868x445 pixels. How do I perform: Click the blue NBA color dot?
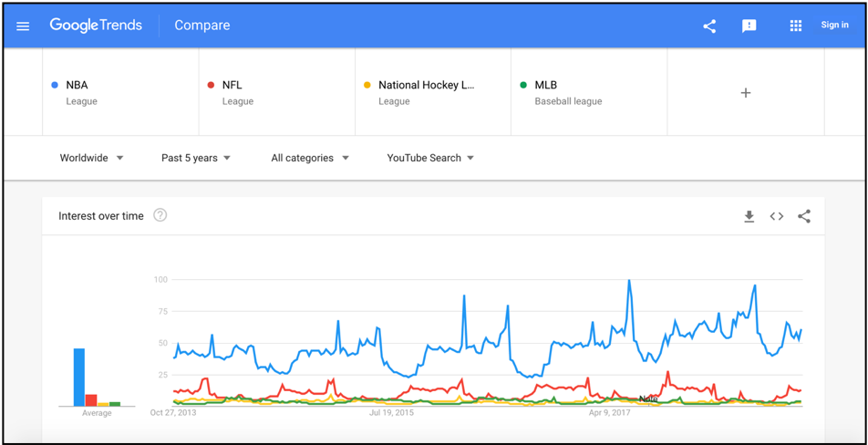(x=55, y=85)
